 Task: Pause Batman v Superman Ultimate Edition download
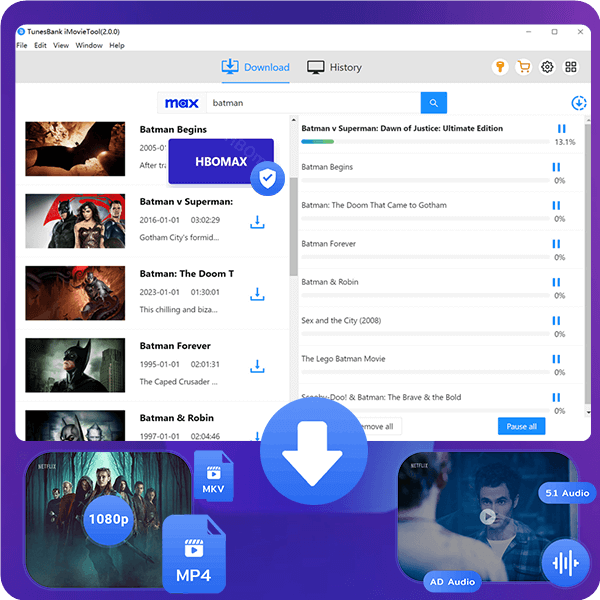tap(561, 129)
